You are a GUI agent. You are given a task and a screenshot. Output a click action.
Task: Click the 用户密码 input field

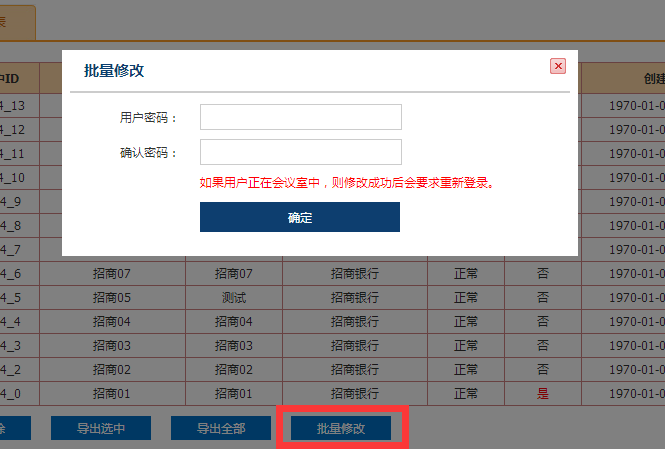(300, 117)
